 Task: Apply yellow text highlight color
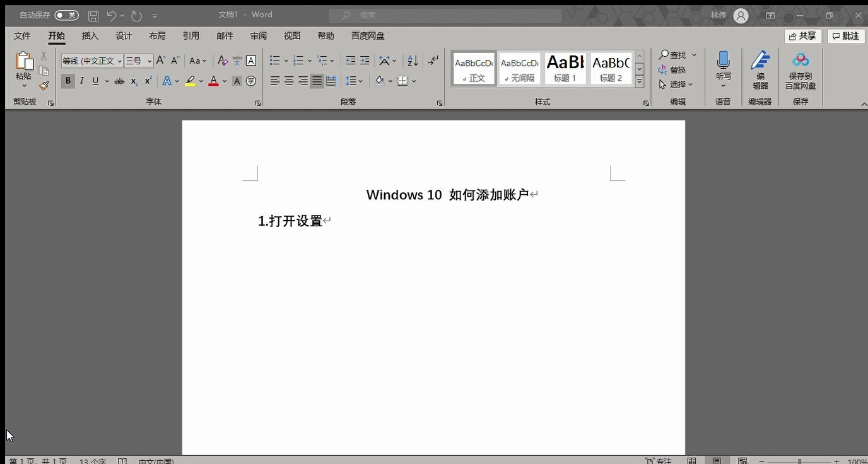[x=190, y=81]
